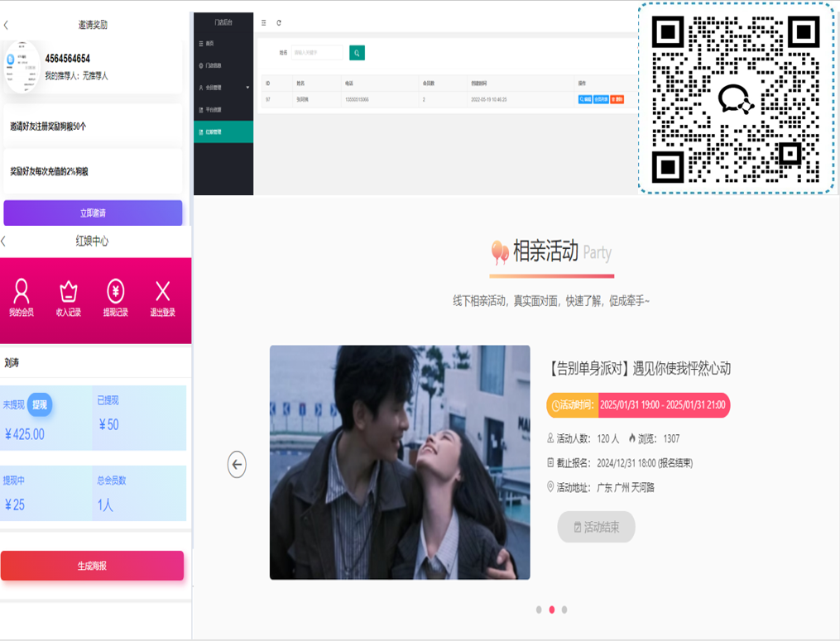Expand 会员管理 sidebar dropdown arrow

coord(247,88)
